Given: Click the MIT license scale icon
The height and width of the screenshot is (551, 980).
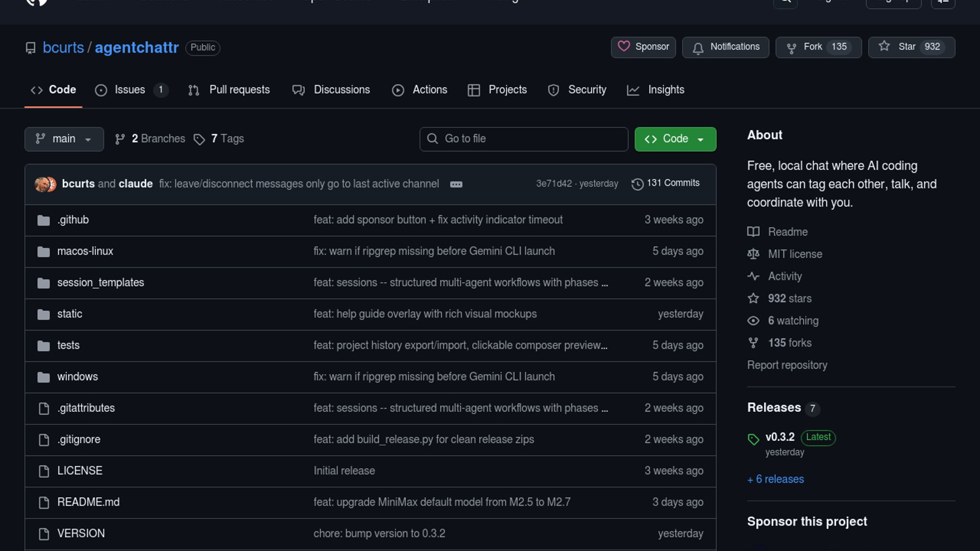Looking at the screenshot, I should point(753,254).
